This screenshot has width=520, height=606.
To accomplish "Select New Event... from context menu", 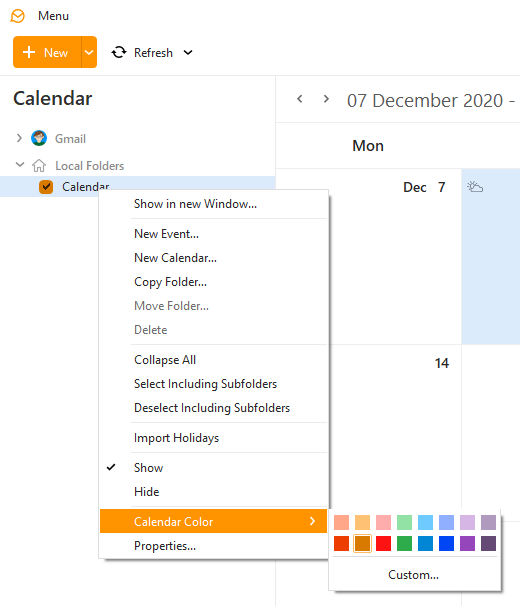I will click(213, 234).
